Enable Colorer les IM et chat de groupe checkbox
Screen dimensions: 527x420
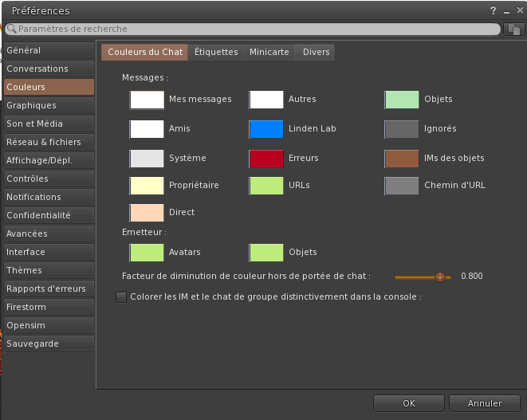coord(121,297)
